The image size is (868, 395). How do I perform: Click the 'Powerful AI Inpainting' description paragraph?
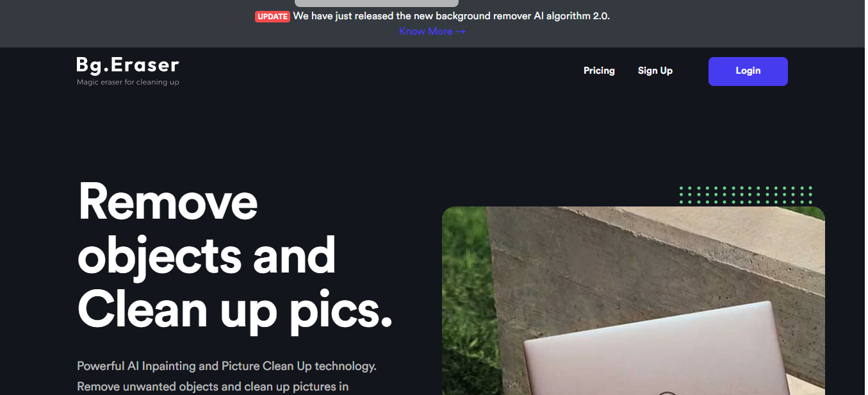(x=226, y=376)
